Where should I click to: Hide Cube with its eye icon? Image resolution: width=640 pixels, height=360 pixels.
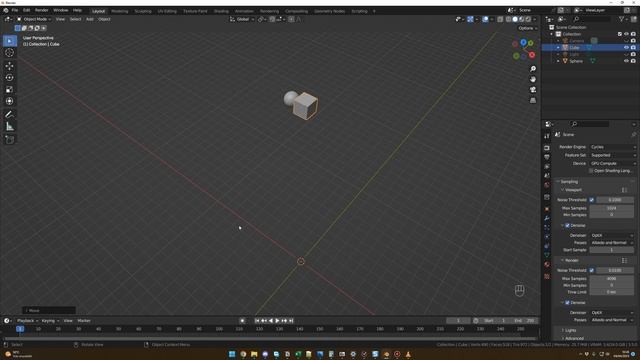coord(626,48)
